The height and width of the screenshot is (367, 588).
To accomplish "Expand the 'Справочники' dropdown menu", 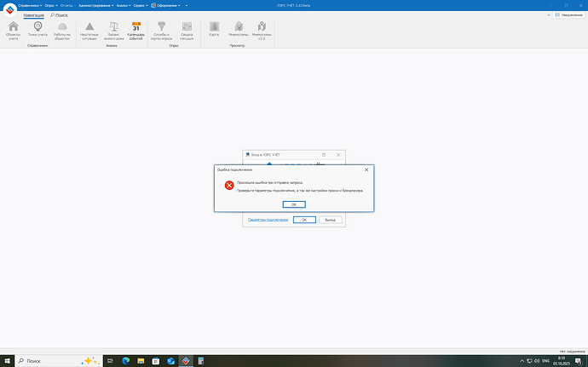I will tap(29, 5).
